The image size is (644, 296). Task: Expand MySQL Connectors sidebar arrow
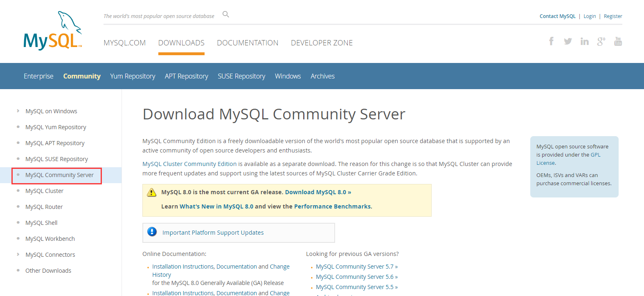[x=18, y=254]
